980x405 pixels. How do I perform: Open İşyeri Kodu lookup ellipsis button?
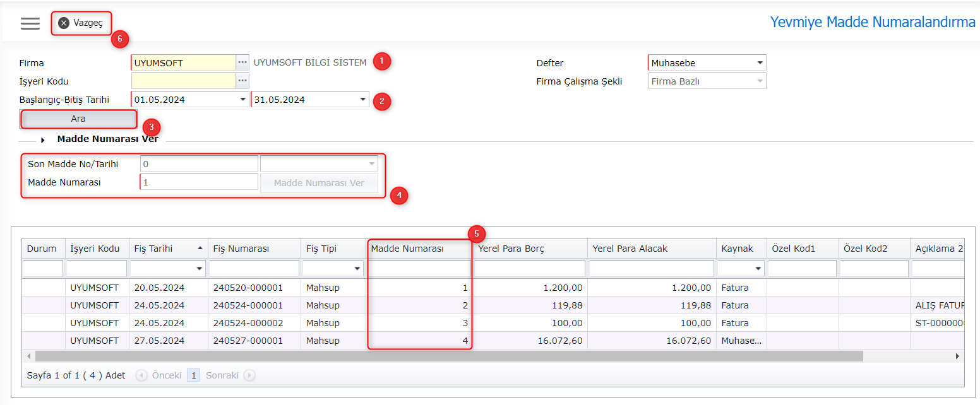coord(242,81)
